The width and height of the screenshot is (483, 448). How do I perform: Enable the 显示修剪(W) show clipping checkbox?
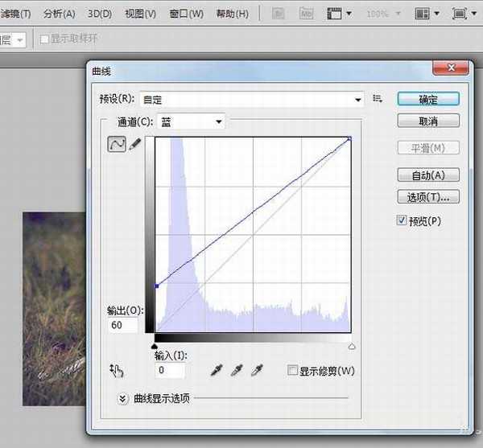pos(293,371)
